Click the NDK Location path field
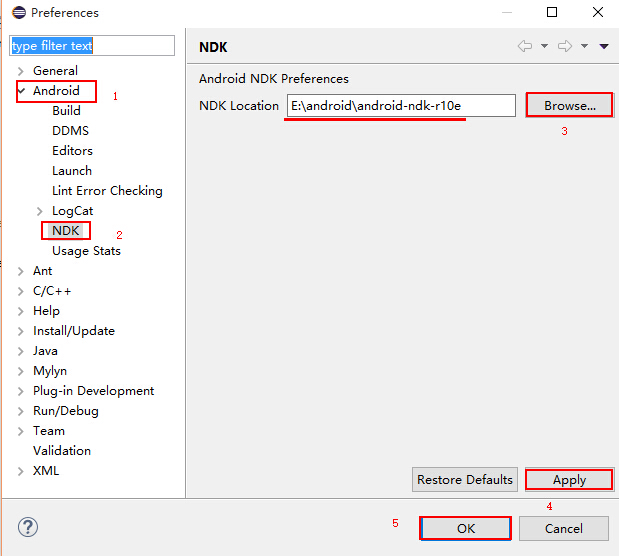 [x=401, y=105]
